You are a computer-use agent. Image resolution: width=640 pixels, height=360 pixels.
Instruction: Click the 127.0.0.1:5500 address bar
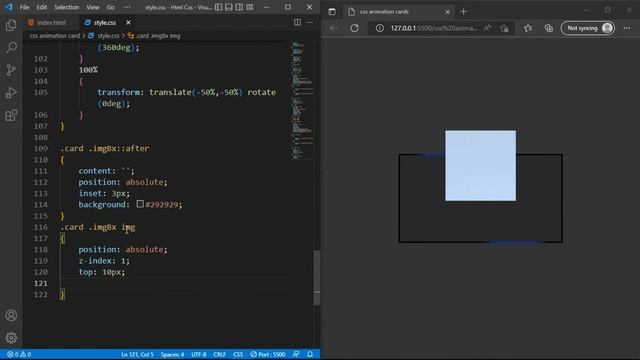[x=433, y=28]
